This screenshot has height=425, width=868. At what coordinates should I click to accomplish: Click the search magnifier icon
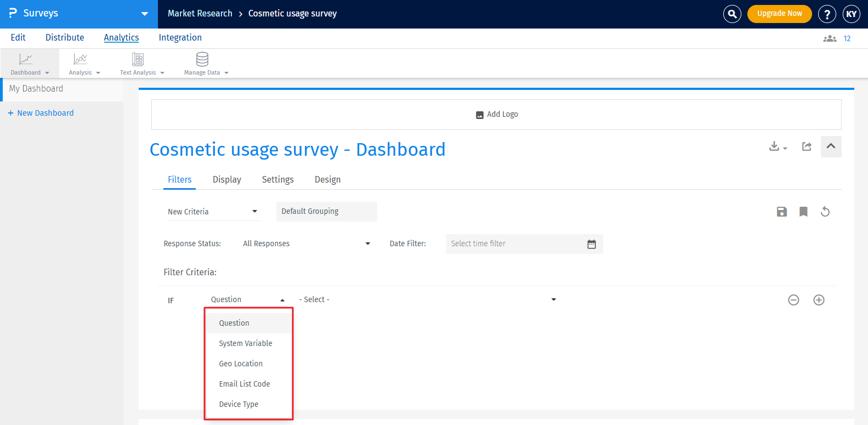[732, 14]
